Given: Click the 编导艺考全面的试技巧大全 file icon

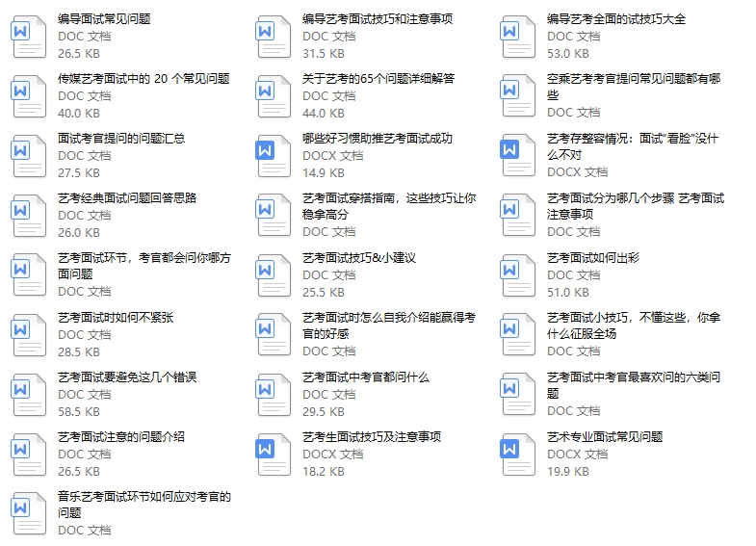Looking at the screenshot, I should click(517, 37).
